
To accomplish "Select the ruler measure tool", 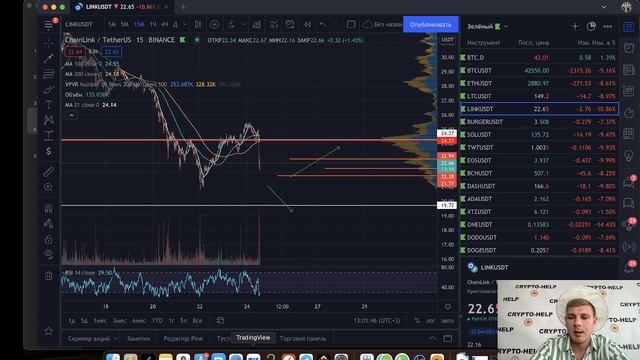I will 49,171.
